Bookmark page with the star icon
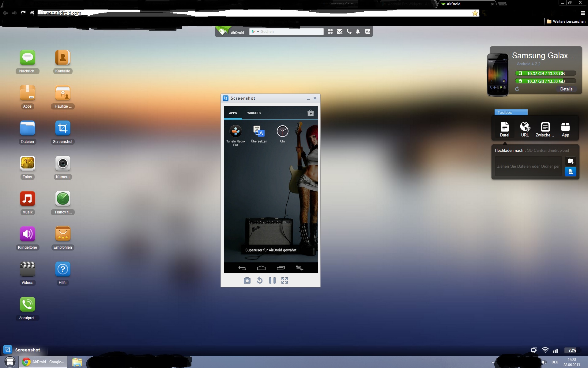Screen dimensions: 588x368 pos(475,13)
